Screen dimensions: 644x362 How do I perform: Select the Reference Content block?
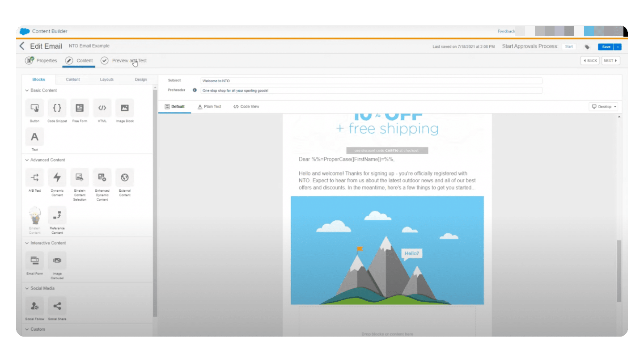(57, 215)
